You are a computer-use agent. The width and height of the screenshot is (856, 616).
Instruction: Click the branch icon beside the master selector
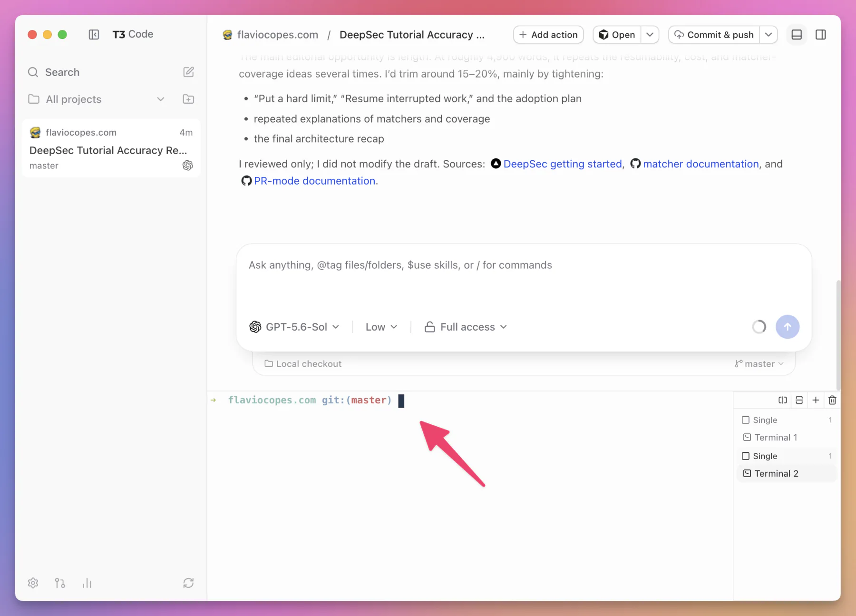[x=739, y=363]
